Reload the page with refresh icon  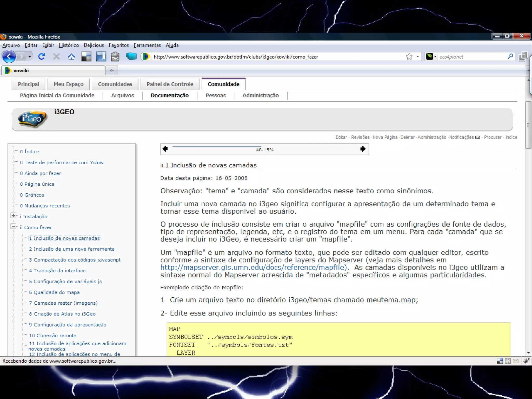[42, 56]
